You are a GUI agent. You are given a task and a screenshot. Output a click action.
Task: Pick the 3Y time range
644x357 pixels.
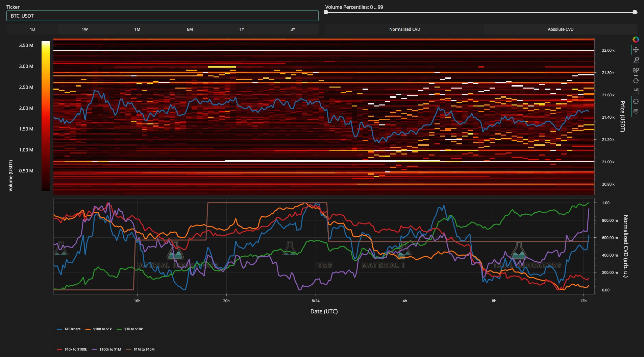point(293,29)
